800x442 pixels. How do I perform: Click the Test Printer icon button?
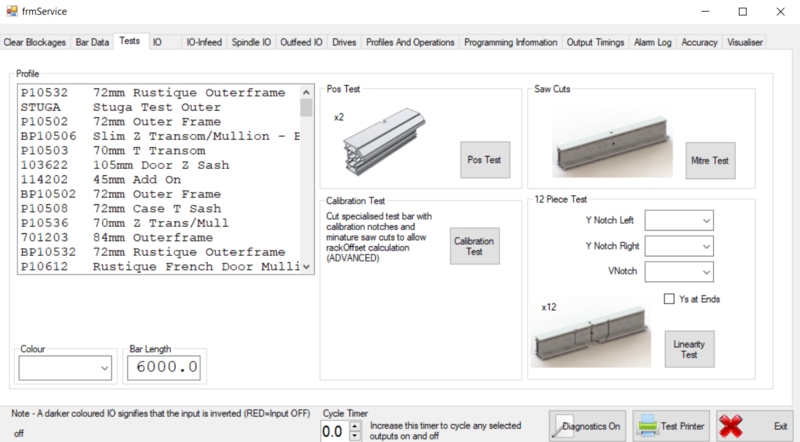pos(648,426)
